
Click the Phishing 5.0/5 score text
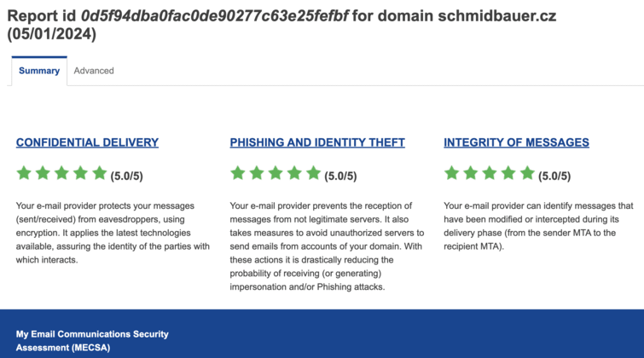click(340, 176)
